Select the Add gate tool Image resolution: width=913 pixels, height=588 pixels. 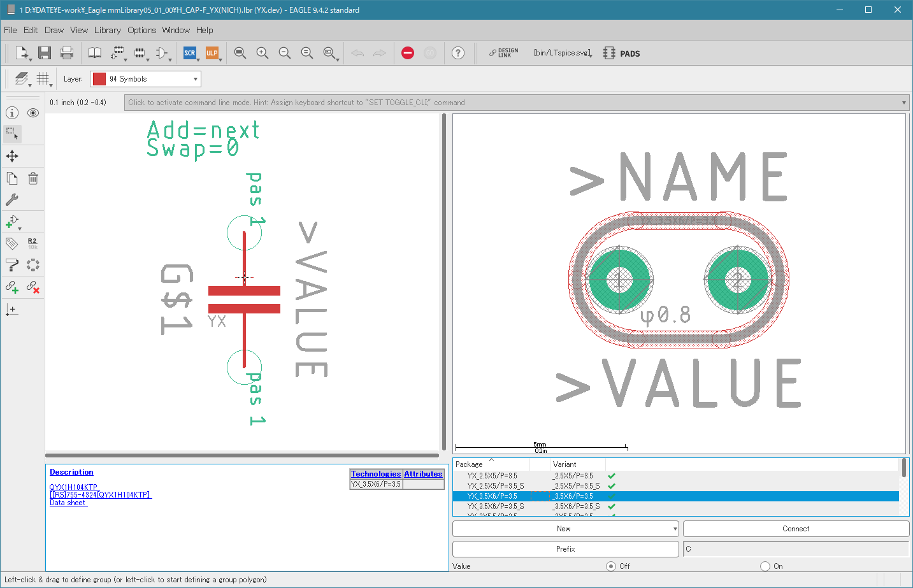pyautogui.click(x=12, y=222)
